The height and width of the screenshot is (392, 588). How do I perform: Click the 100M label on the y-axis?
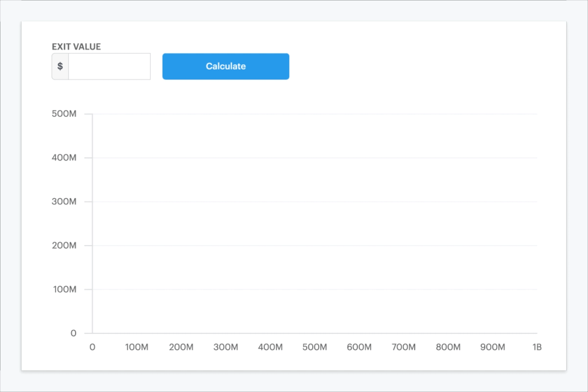64,289
